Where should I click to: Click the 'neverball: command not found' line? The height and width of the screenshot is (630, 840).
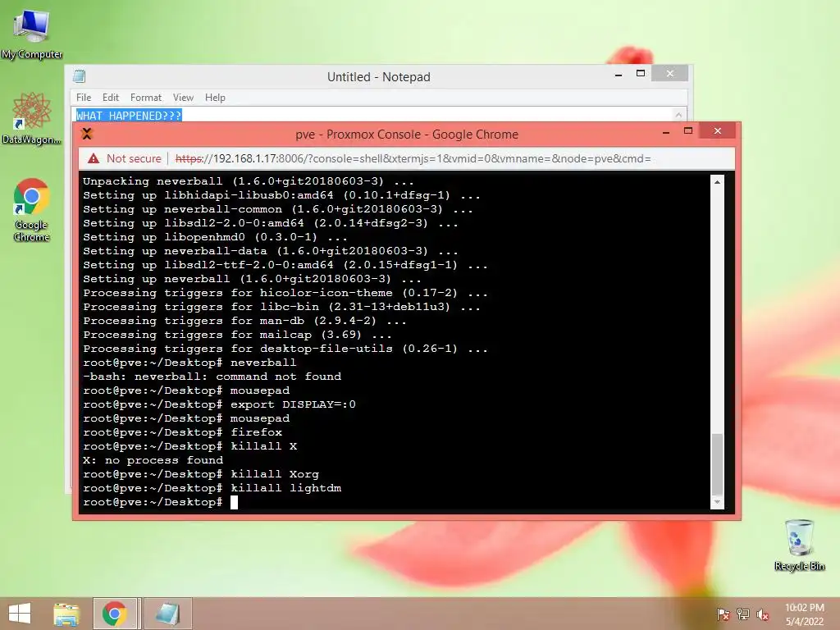click(x=212, y=377)
